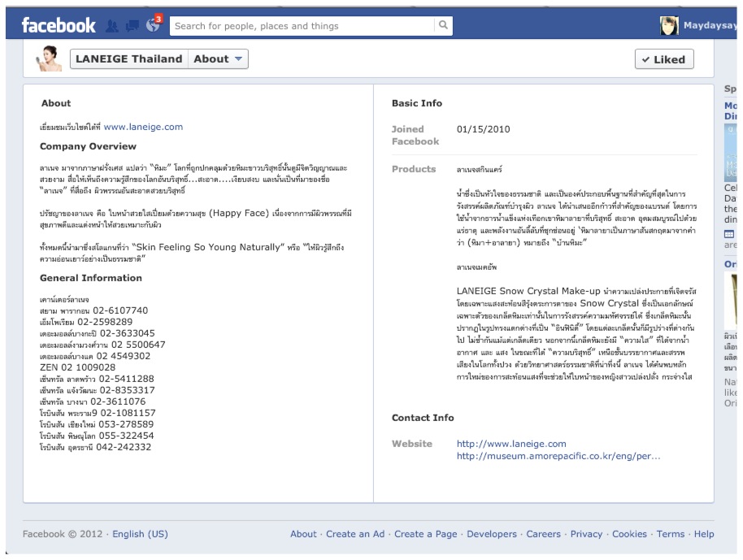Visit http://www.laneige.com website link

pos(511,444)
